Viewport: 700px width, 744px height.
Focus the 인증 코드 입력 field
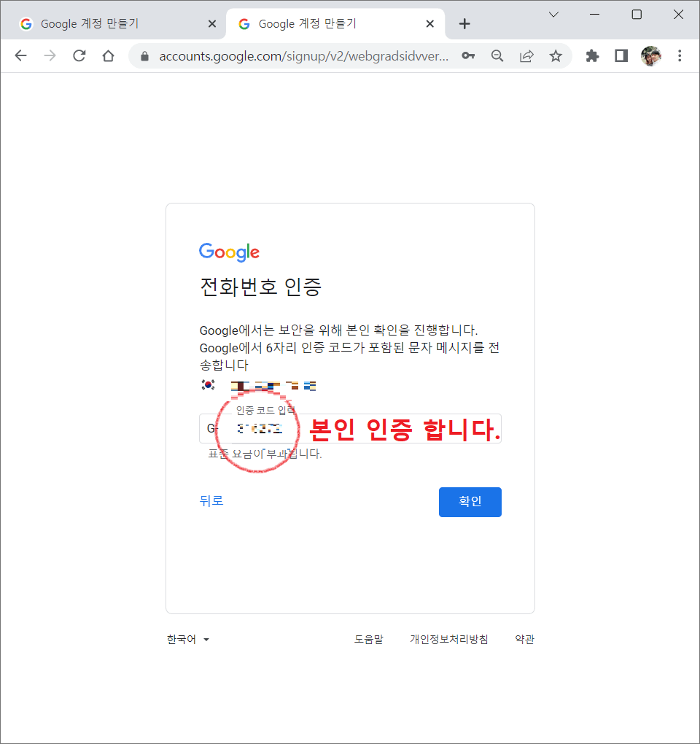[x=350, y=428]
